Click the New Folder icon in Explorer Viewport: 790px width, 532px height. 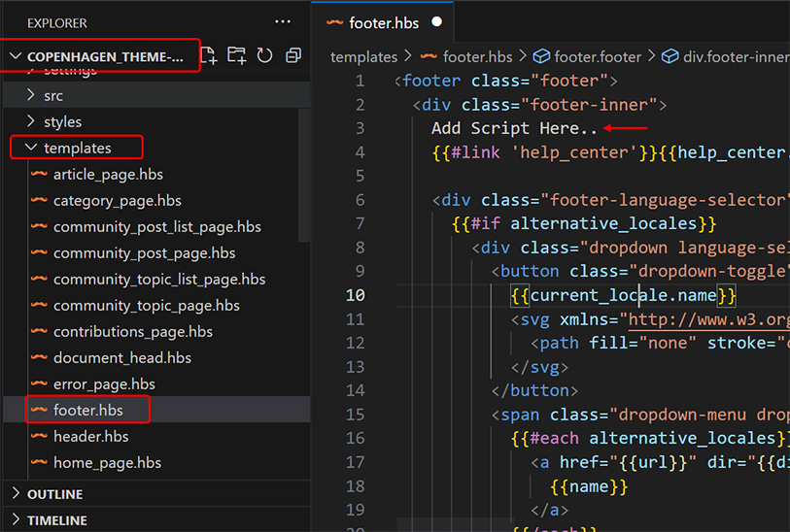236,56
